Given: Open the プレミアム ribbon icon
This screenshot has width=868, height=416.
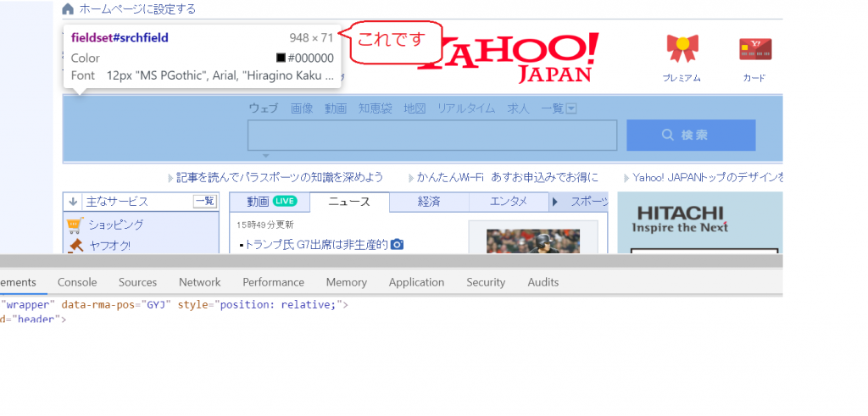Looking at the screenshot, I should pyautogui.click(x=681, y=51).
